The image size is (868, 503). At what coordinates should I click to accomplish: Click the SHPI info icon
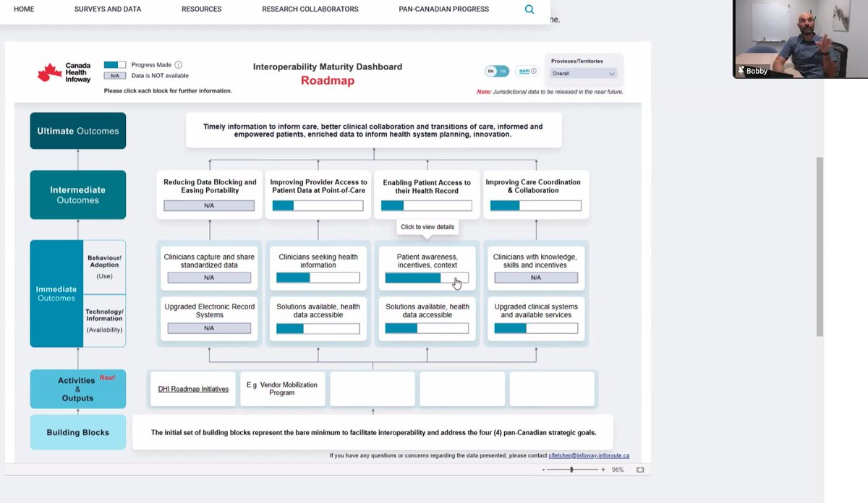point(534,71)
